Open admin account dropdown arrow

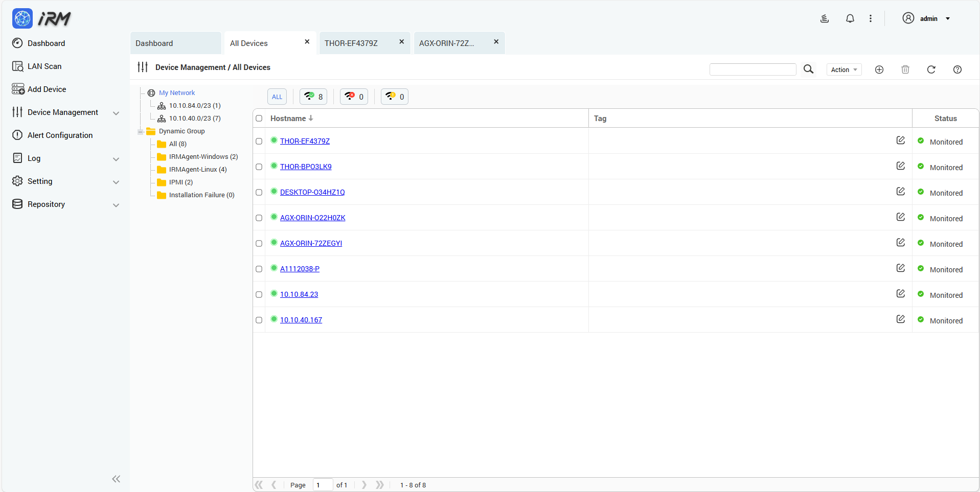[948, 18]
